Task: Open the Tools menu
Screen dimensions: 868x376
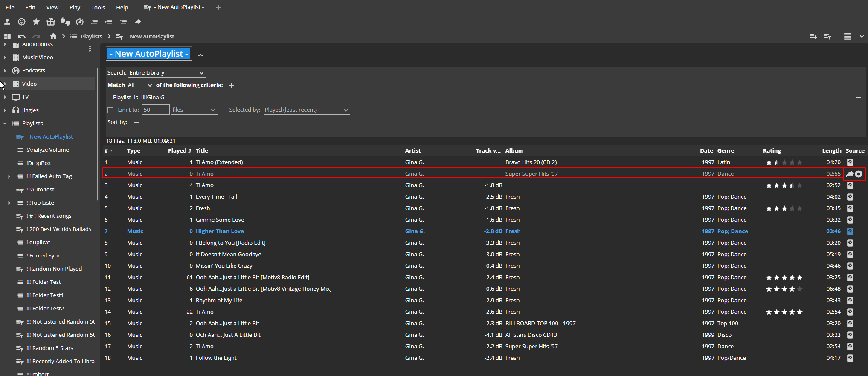Action: click(x=98, y=7)
